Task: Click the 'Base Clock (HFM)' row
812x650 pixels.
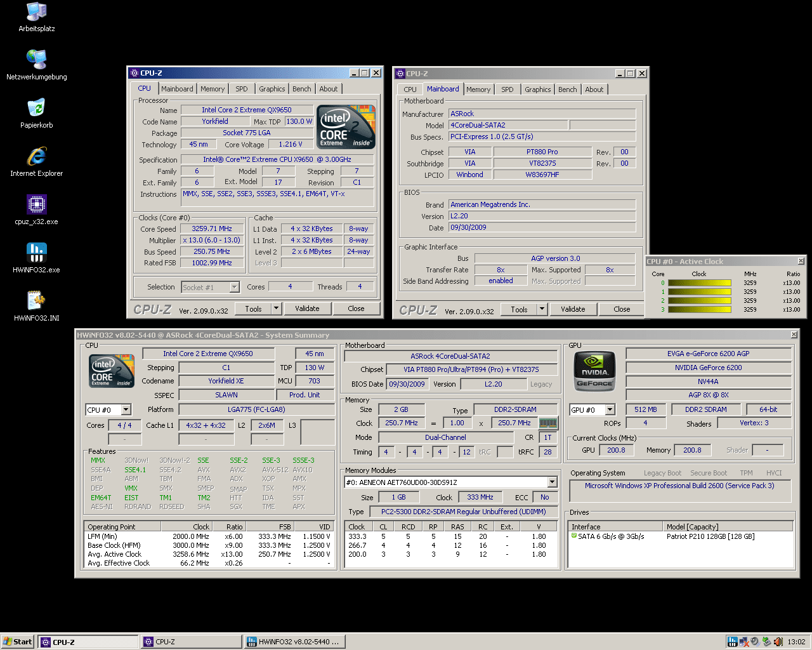Action: [209, 545]
